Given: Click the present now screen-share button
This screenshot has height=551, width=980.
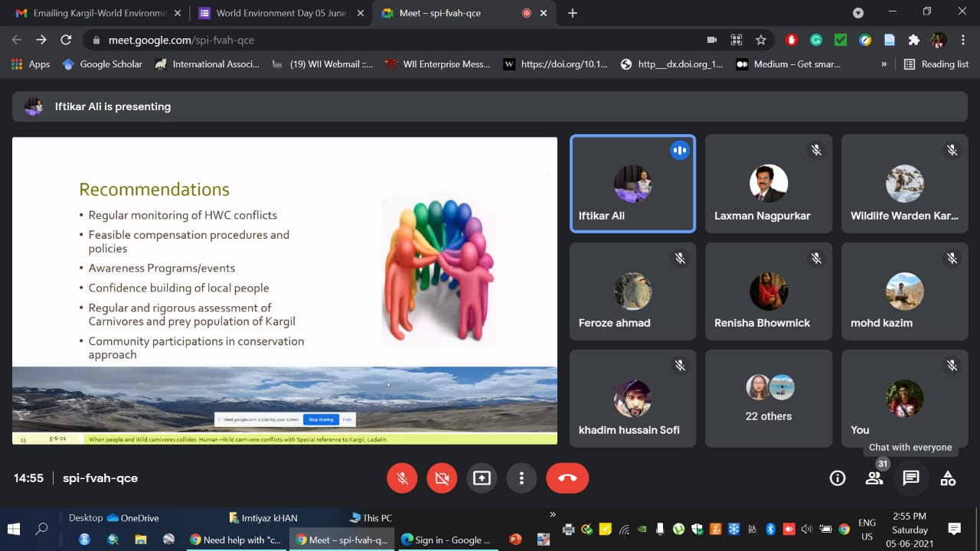Looking at the screenshot, I should (482, 478).
